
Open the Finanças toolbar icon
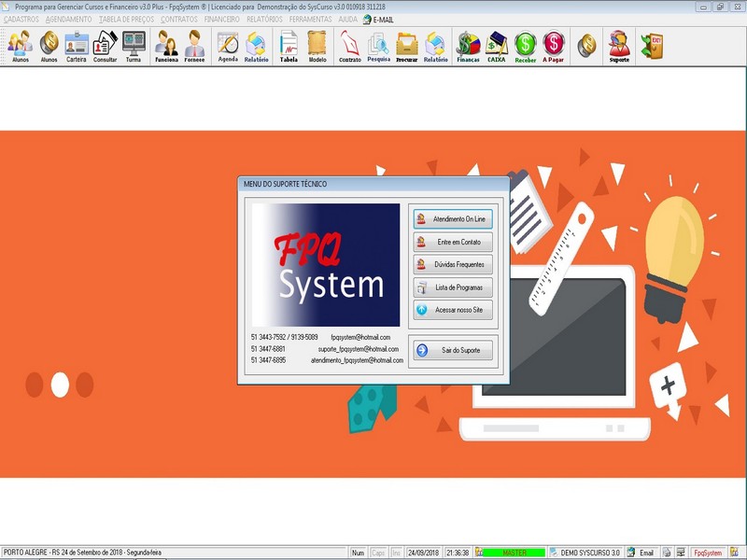(x=468, y=46)
